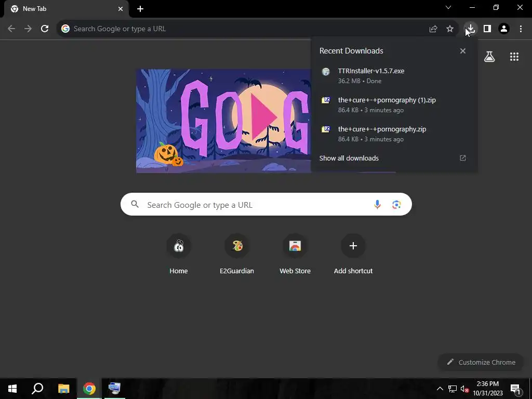Reload the page with the refresh icon
532x399 pixels.
(x=45, y=29)
